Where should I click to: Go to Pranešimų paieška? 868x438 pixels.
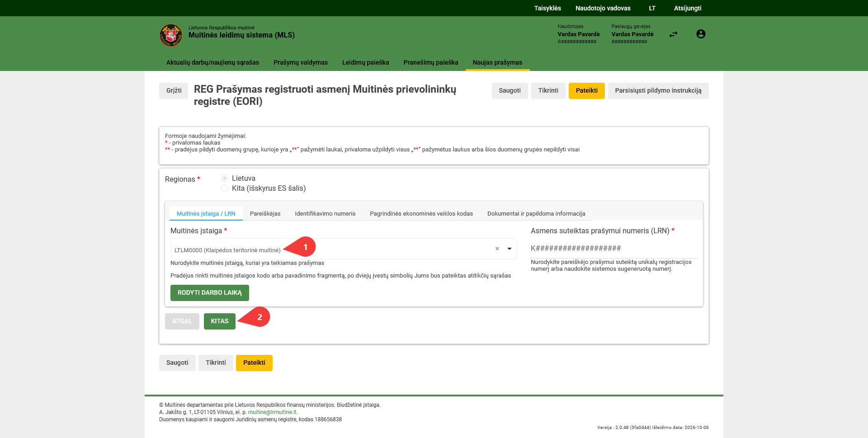tap(431, 62)
